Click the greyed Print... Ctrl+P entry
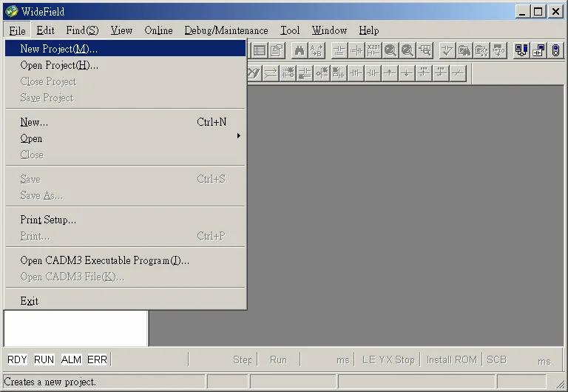The image size is (568, 392). tap(125, 236)
